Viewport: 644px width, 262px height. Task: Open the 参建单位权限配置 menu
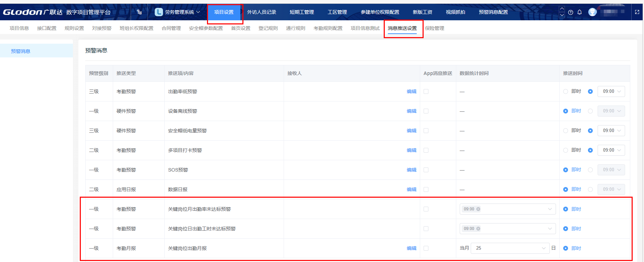380,12
